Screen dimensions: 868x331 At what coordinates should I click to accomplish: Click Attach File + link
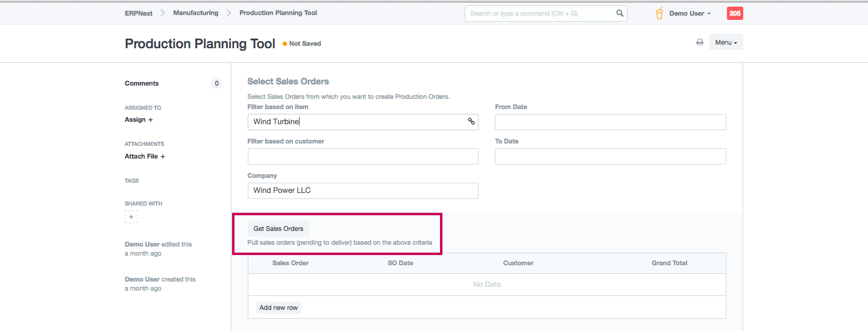tap(145, 156)
